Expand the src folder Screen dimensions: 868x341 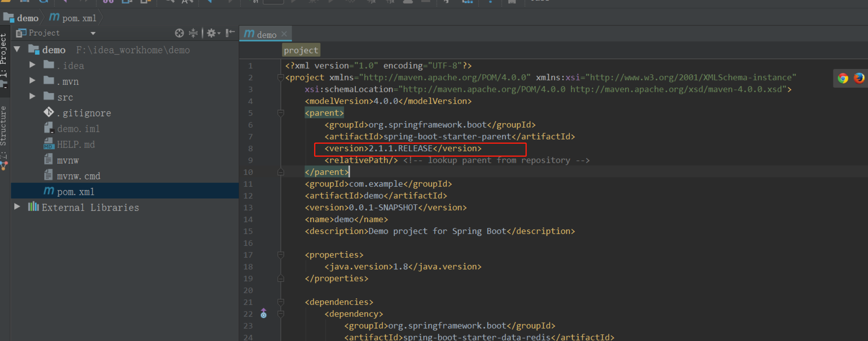coord(32,96)
